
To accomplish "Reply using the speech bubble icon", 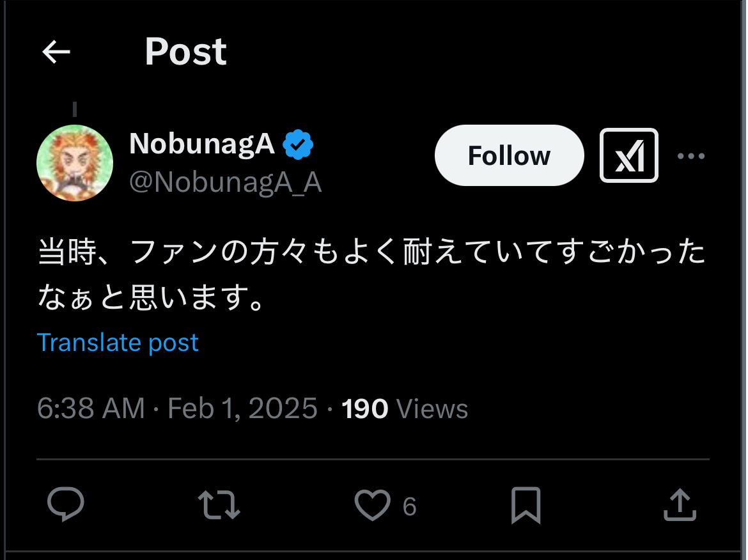I will click(66, 506).
